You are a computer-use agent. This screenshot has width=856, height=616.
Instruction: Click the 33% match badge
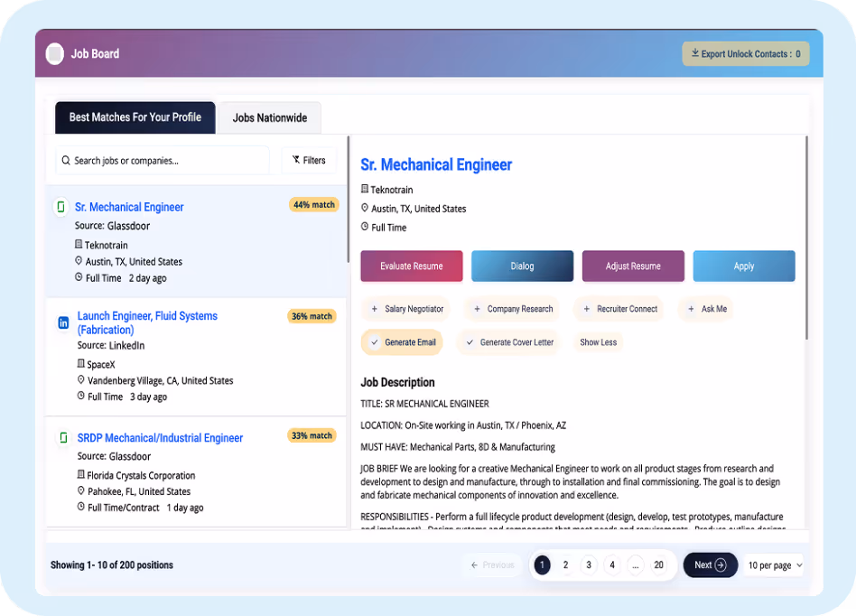(312, 435)
